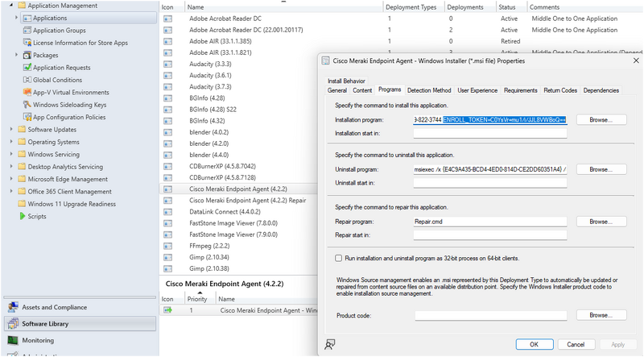Click the Assets and Compliance workspace icon
The width and height of the screenshot is (644, 357).
click(13, 307)
